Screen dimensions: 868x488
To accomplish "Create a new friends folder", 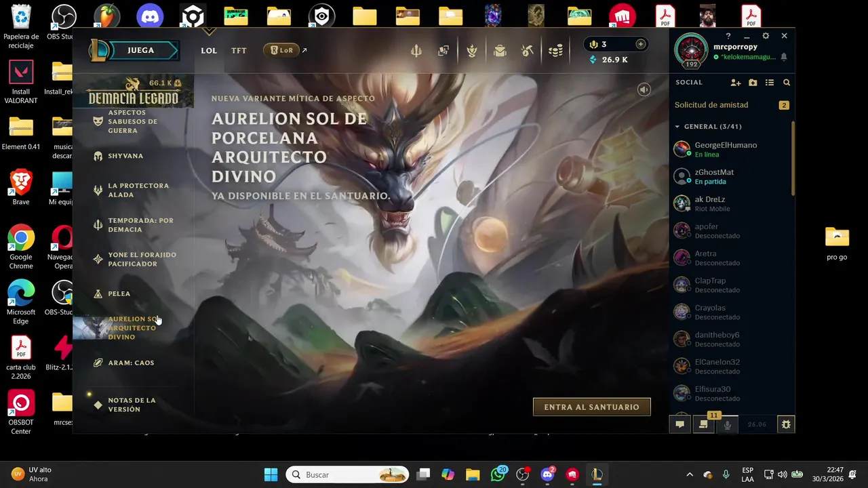I will point(753,83).
